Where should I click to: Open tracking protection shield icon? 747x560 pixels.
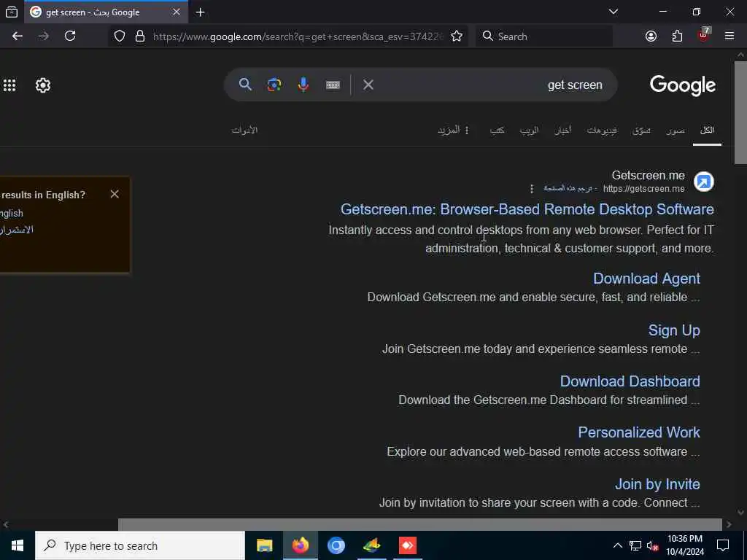120,36
